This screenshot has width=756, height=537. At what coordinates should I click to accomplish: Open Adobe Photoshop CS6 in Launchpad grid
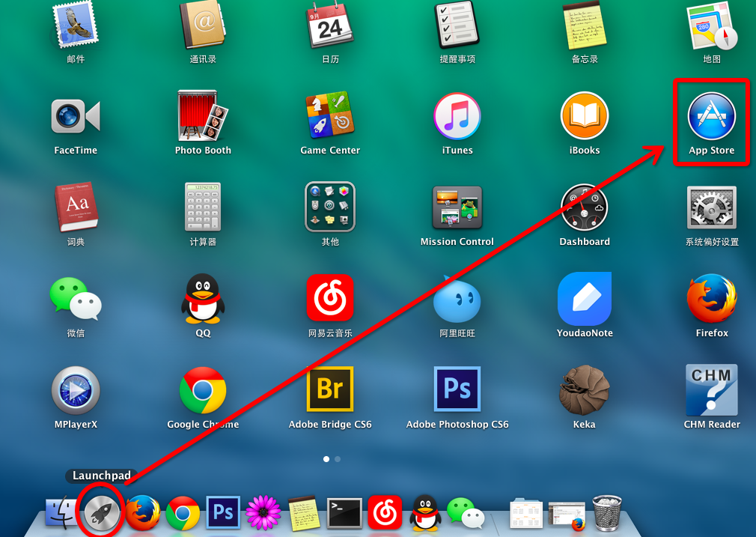pos(457,389)
